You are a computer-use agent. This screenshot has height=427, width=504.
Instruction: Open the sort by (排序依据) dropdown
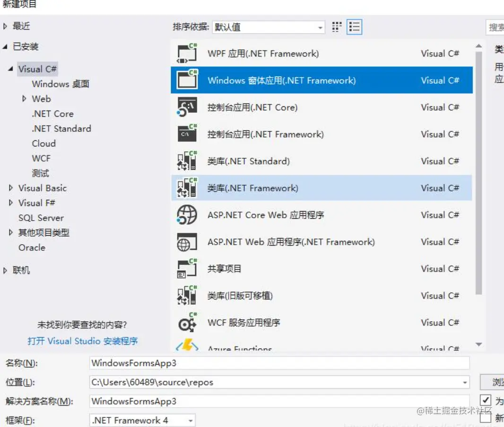(x=269, y=27)
